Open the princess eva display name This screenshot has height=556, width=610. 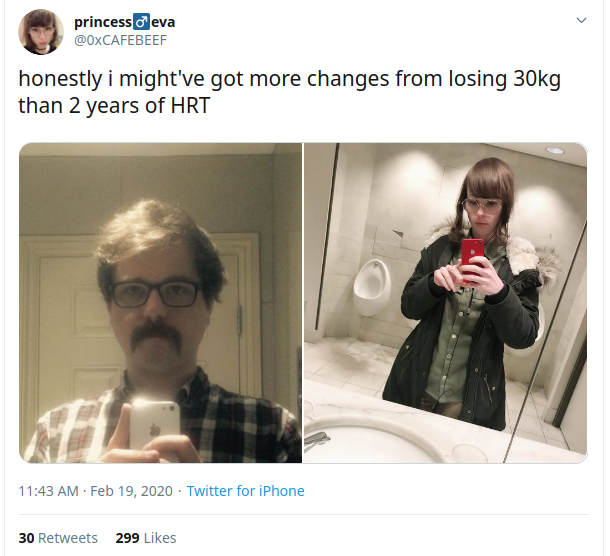tap(124, 22)
